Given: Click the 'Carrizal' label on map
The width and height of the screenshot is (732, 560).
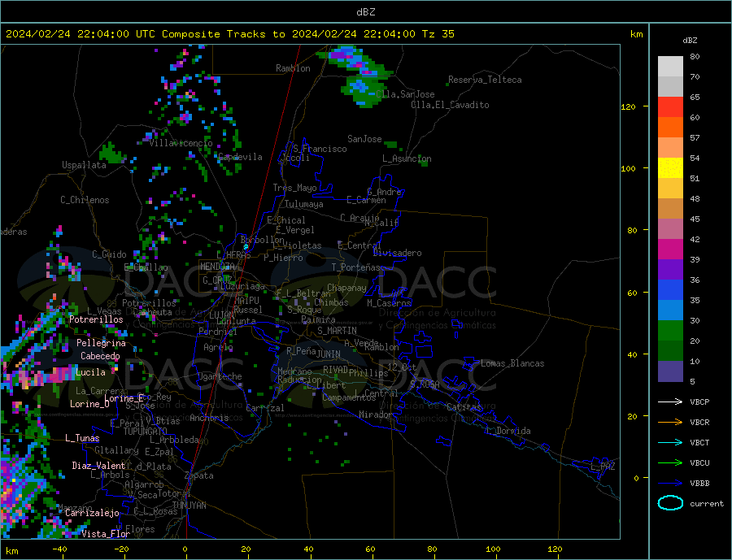Looking at the screenshot, I should click(265, 408).
